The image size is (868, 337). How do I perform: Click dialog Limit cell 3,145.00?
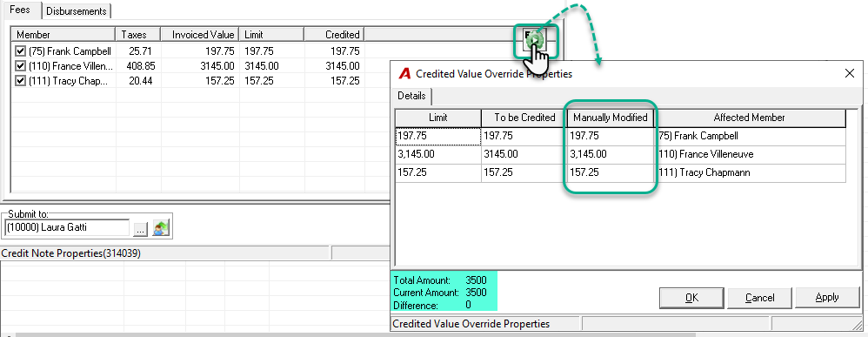(x=437, y=154)
